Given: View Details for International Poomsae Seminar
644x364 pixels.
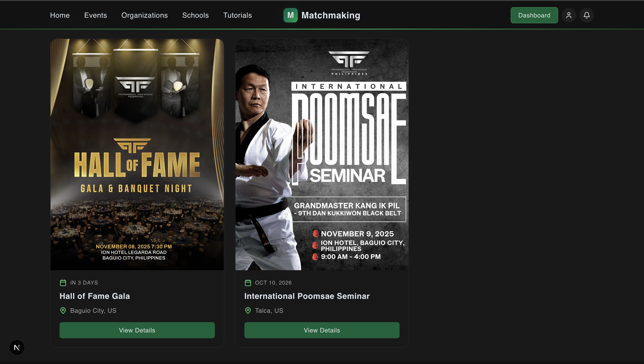Looking at the screenshot, I should click(x=322, y=330).
